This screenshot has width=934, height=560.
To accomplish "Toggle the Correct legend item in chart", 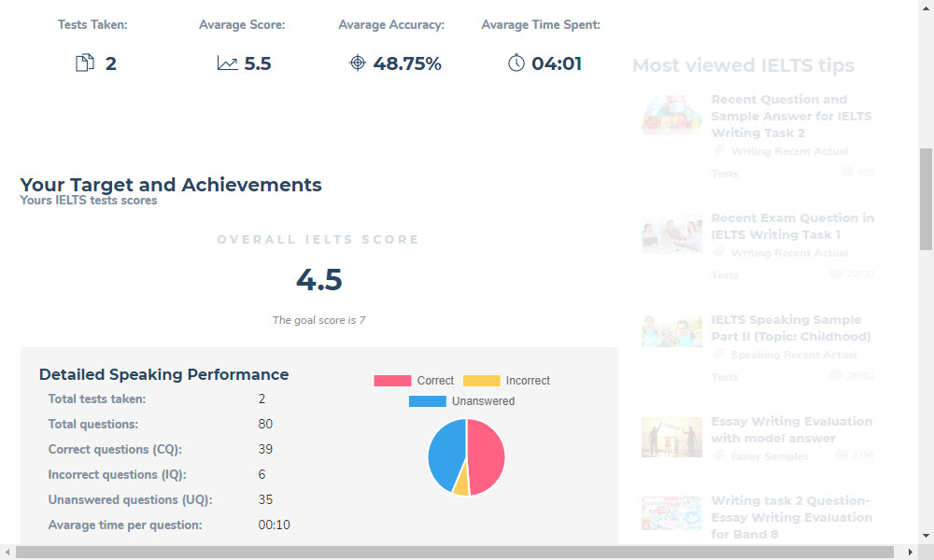I will coord(414,381).
